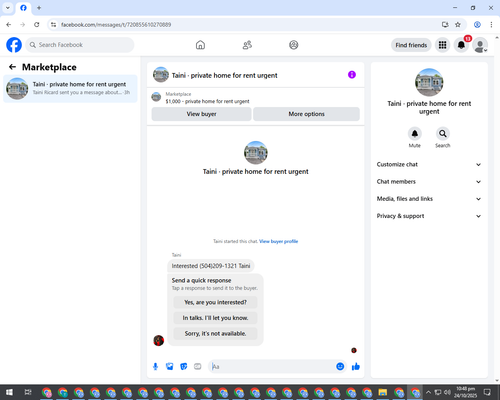
Task: Click the More options button
Action: click(306, 114)
